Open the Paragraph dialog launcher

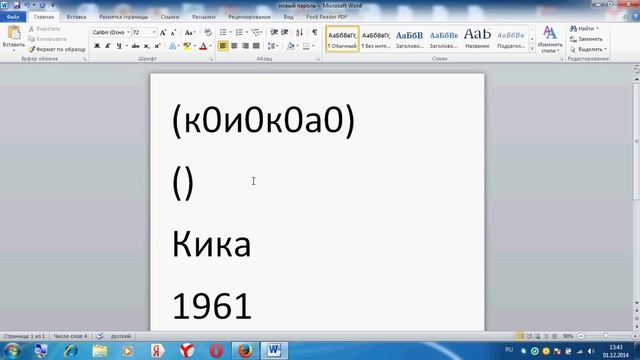[x=318, y=60]
